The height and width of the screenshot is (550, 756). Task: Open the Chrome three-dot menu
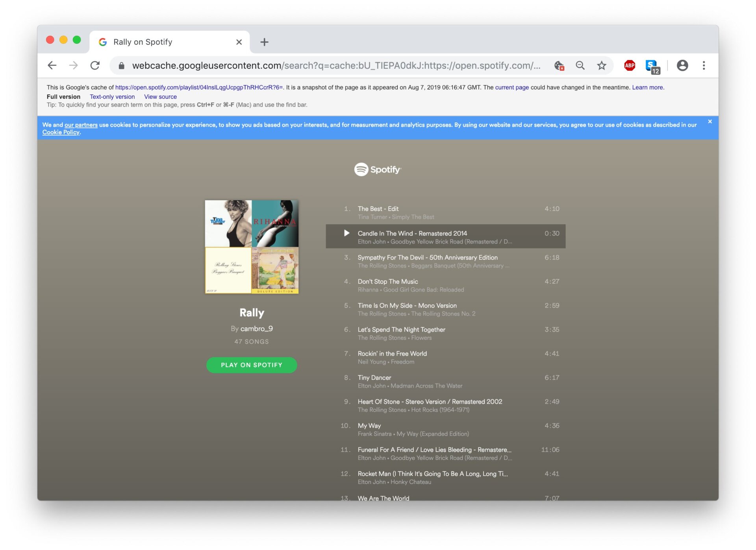coord(704,65)
